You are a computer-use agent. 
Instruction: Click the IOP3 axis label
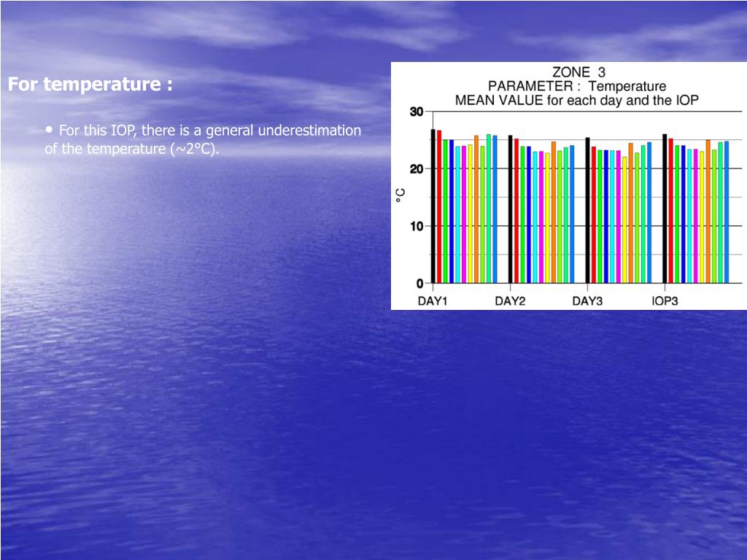point(665,301)
